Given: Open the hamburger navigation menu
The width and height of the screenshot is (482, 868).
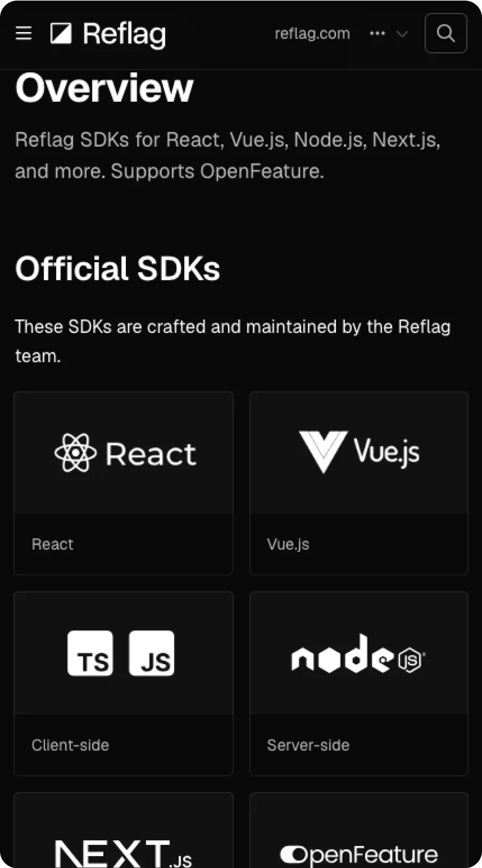Looking at the screenshot, I should [24, 33].
